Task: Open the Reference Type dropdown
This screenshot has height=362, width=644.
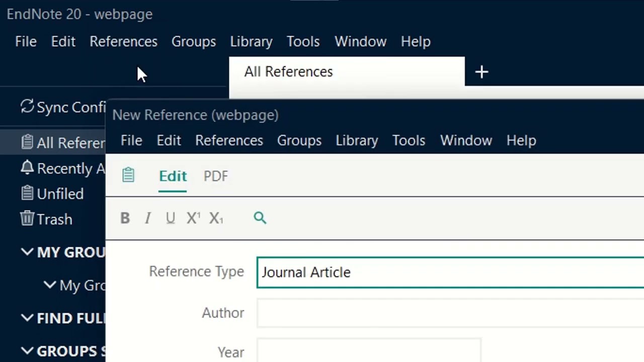Action: (450, 272)
